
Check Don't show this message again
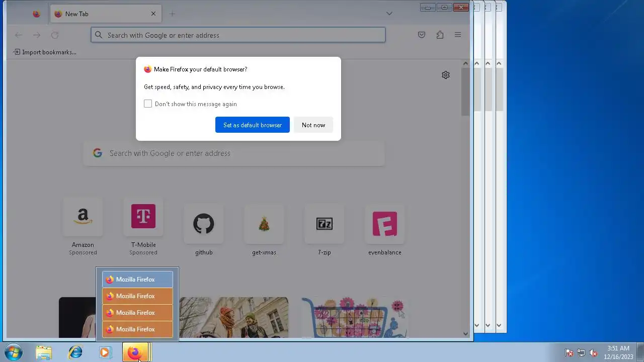[x=148, y=104]
